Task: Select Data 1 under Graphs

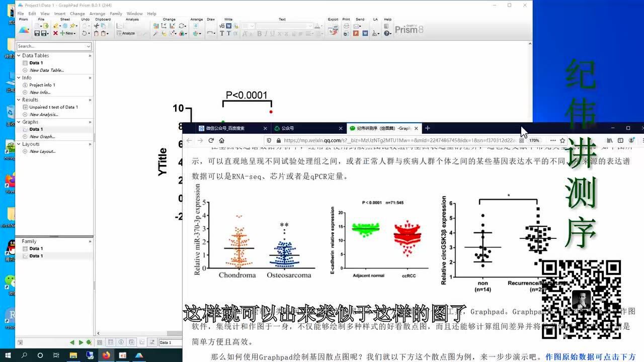Action: (36, 129)
